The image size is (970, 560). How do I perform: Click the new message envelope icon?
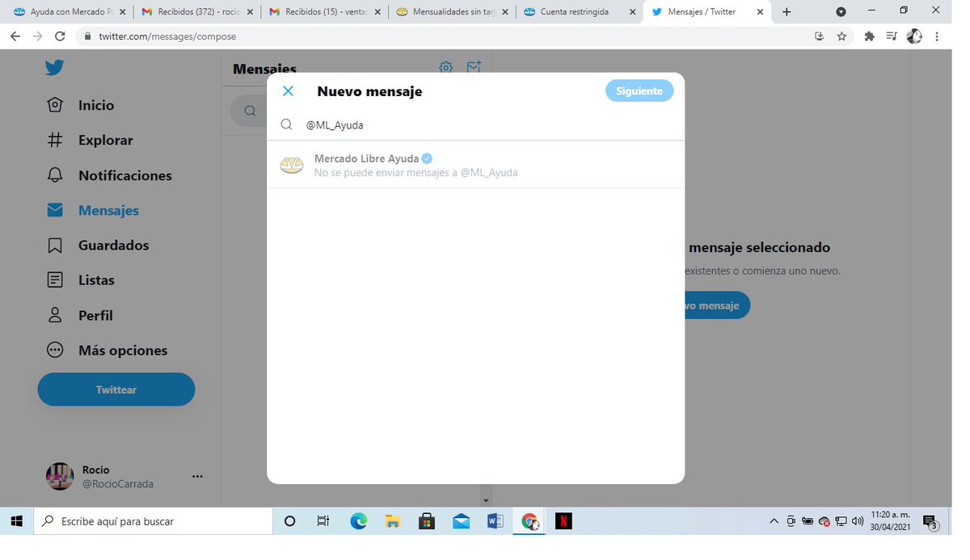point(474,67)
